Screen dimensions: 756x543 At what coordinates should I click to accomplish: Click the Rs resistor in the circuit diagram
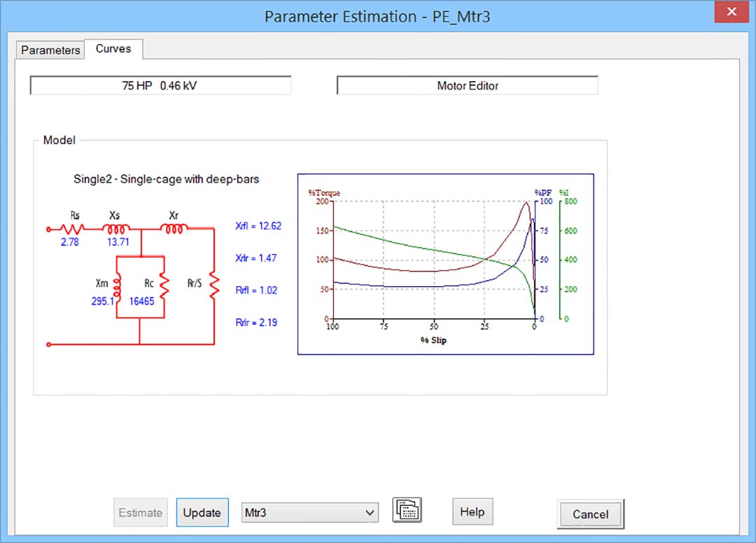click(x=73, y=229)
